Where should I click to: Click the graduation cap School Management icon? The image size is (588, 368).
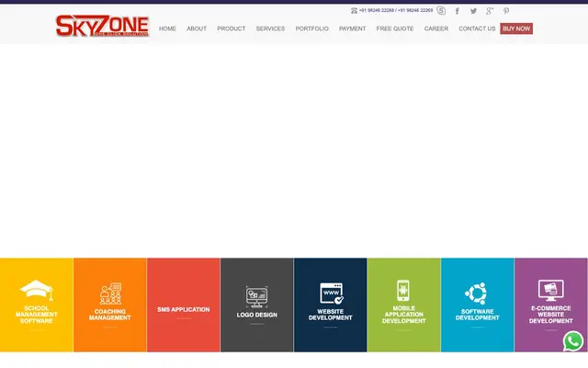37,291
